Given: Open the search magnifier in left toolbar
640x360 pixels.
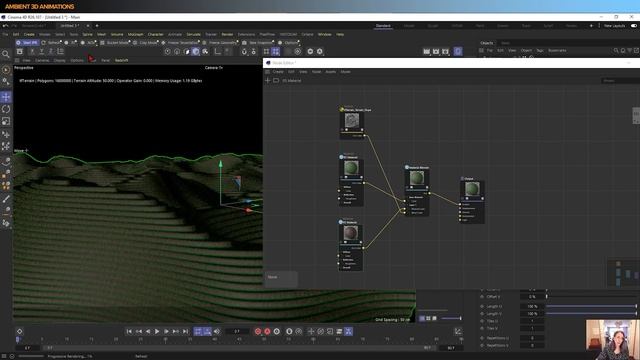Looking at the screenshot, I should [5, 54].
